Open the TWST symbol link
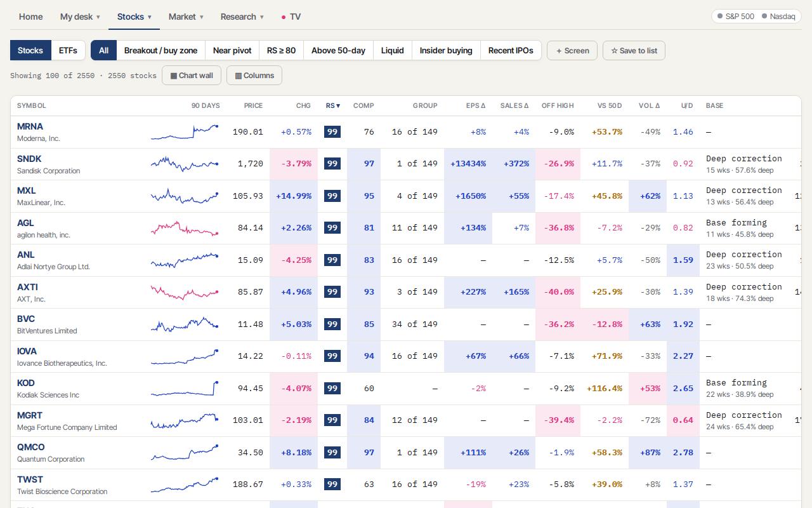Image resolution: width=812 pixels, height=508 pixels. click(x=30, y=479)
